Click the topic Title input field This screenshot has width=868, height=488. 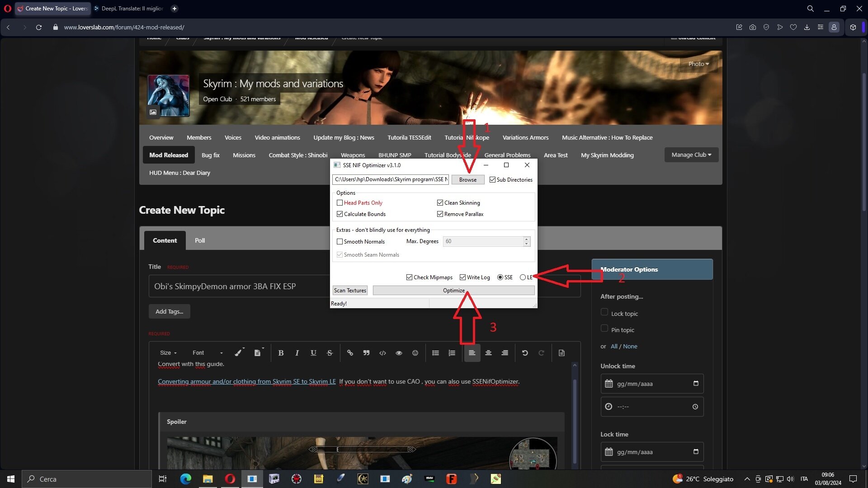pyautogui.click(x=364, y=286)
